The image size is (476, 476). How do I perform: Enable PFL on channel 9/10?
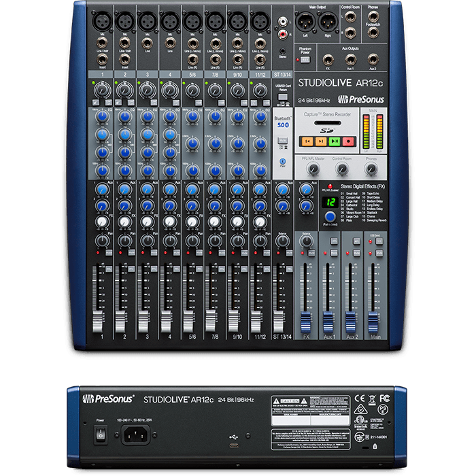click(244, 269)
